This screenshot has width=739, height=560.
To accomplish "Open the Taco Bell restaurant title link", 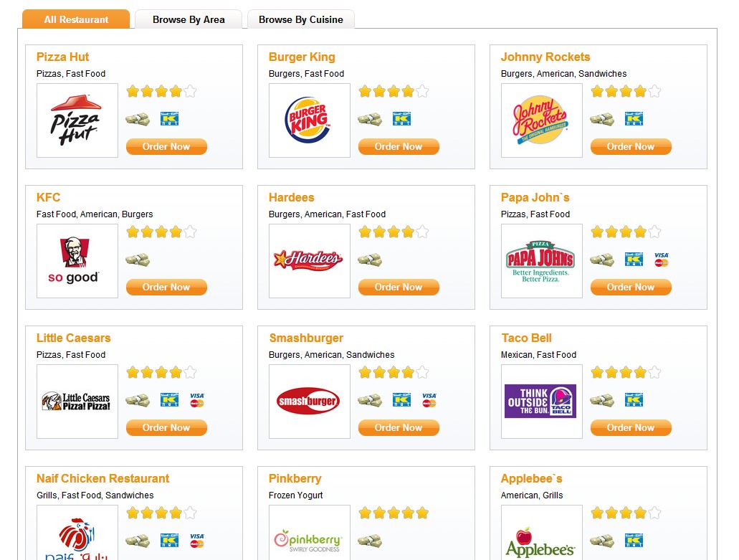I will 526,338.
